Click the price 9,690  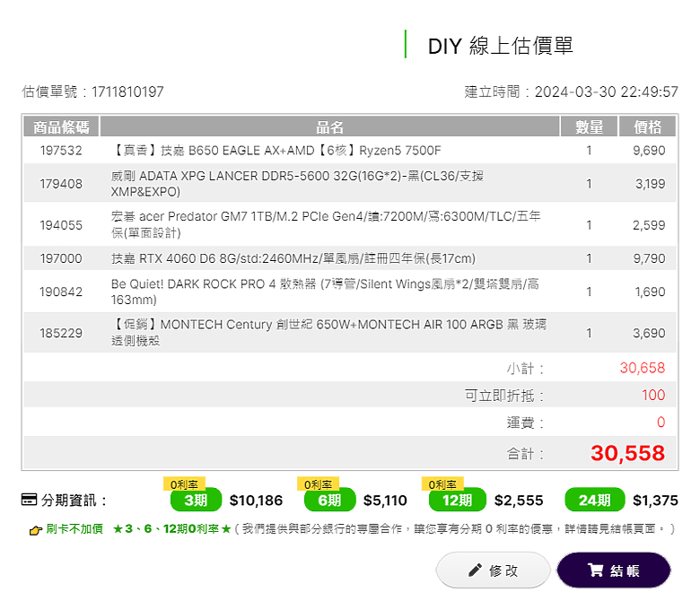tap(649, 151)
